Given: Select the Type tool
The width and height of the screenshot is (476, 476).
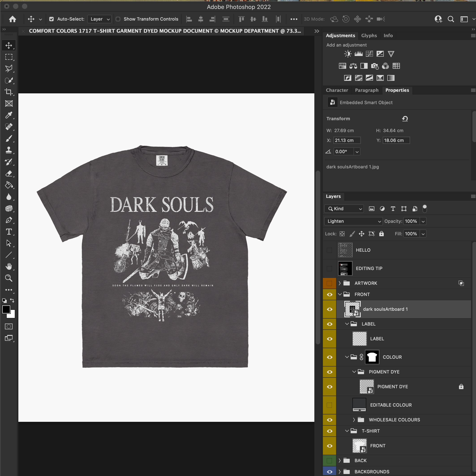Looking at the screenshot, I should [9, 232].
